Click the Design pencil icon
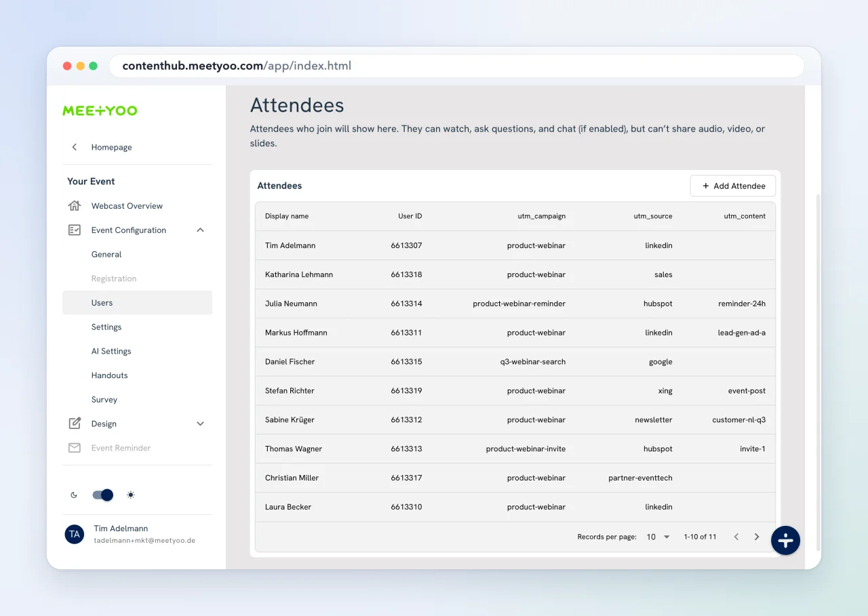Screen dimensions: 868x616 [x=75, y=424]
